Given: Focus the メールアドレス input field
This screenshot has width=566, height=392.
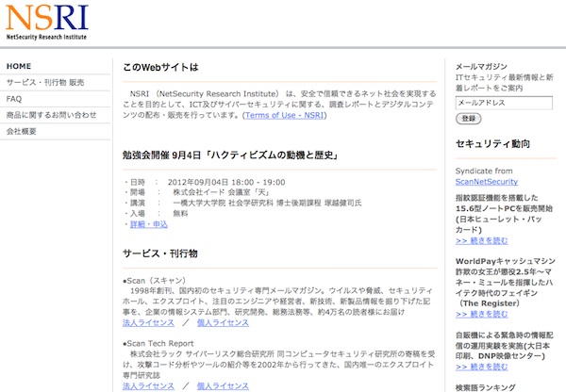Looking at the screenshot, I should (503, 102).
